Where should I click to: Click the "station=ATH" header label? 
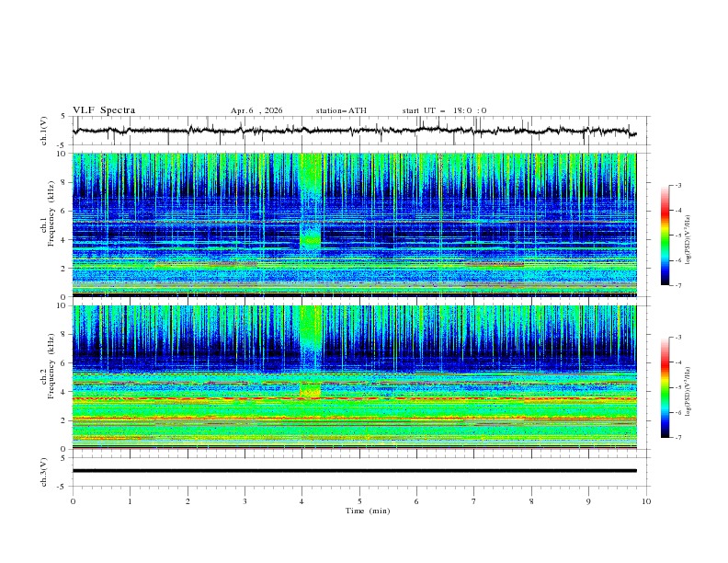(x=341, y=110)
